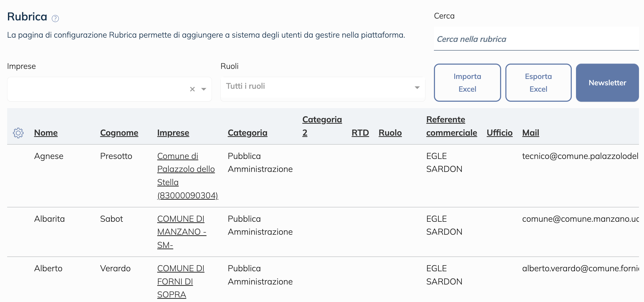Click Pubblica Amministrazione in Agnese's row
The image size is (644, 302).
point(260,162)
